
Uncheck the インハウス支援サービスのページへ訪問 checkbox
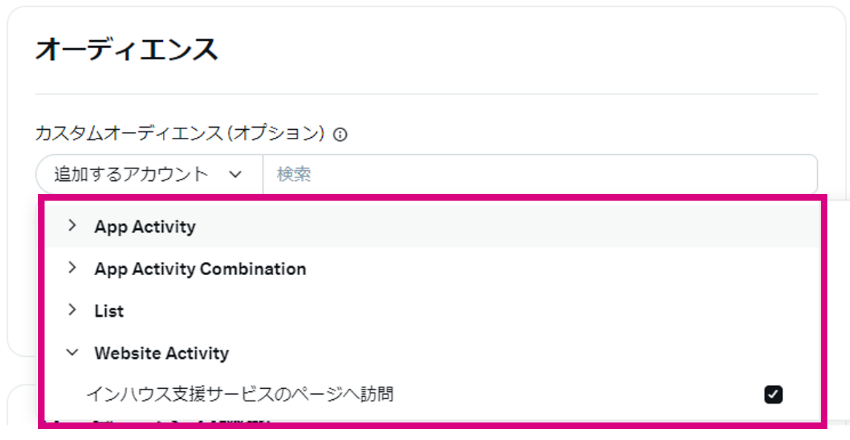click(x=773, y=394)
